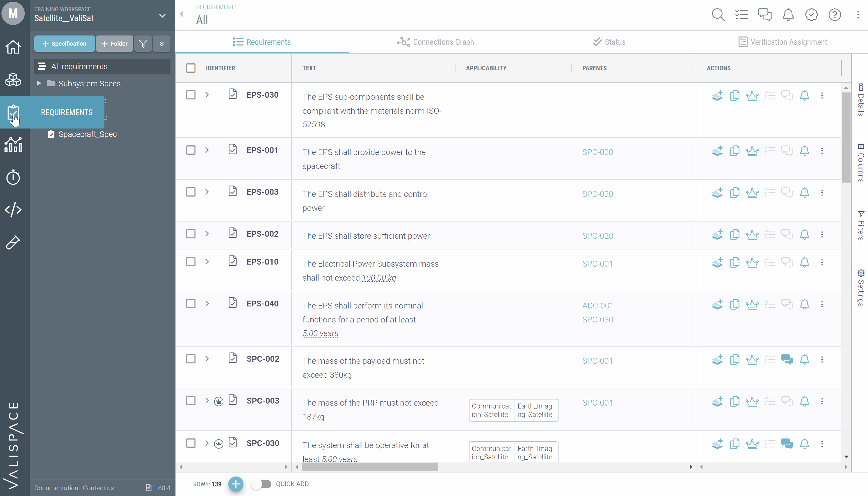Screen dimensions: 868x496
Task: Check the EPS-001 row checkbox
Action: pyautogui.click(x=191, y=150)
